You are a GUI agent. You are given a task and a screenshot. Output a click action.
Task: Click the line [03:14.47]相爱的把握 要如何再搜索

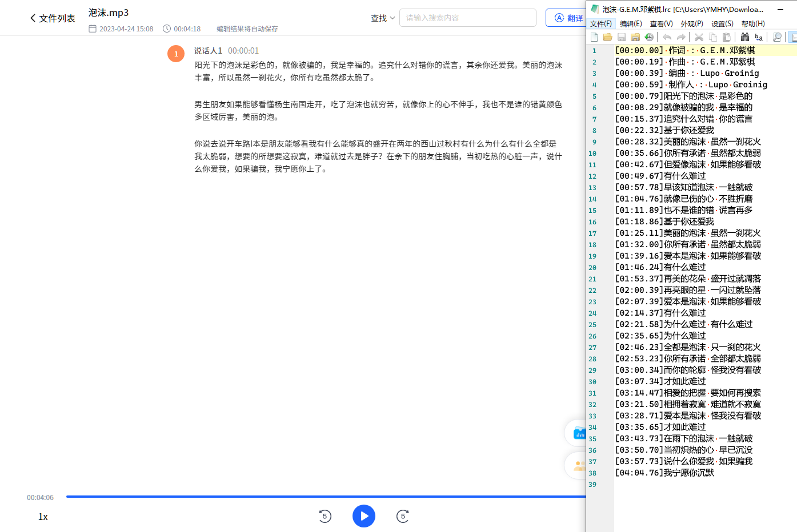point(688,393)
